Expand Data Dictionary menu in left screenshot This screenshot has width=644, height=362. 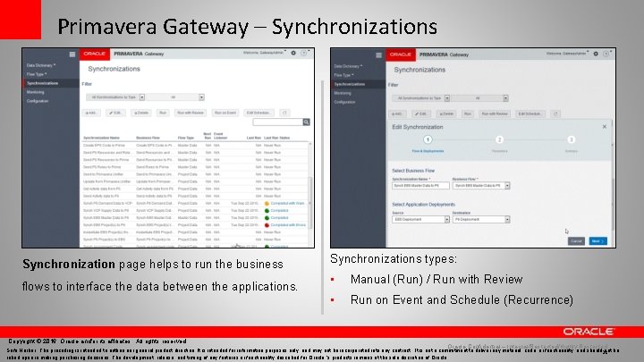point(41,65)
